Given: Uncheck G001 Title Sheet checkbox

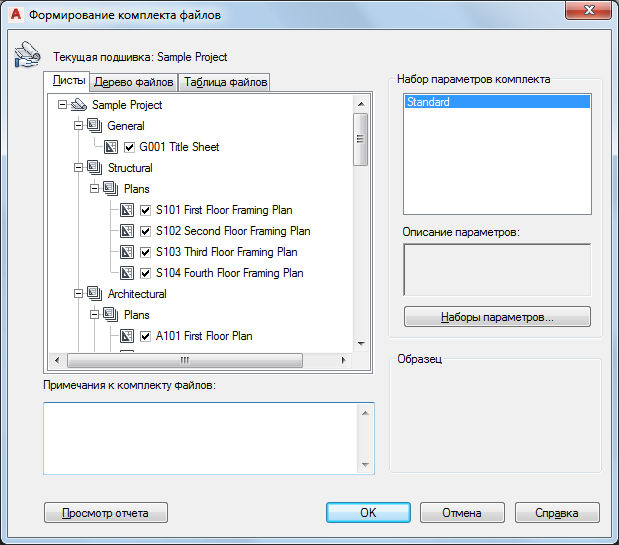Looking at the screenshot, I should click(x=129, y=147).
